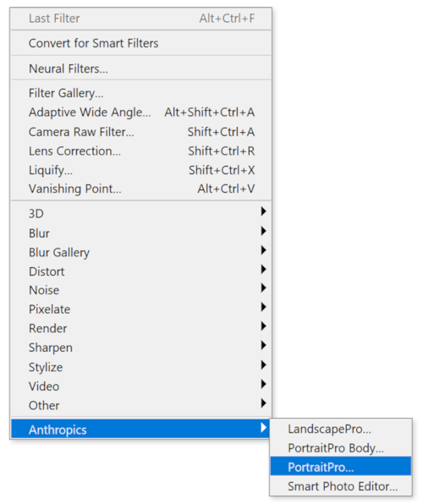Expand the Pixelate submenu

click(141, 310)
